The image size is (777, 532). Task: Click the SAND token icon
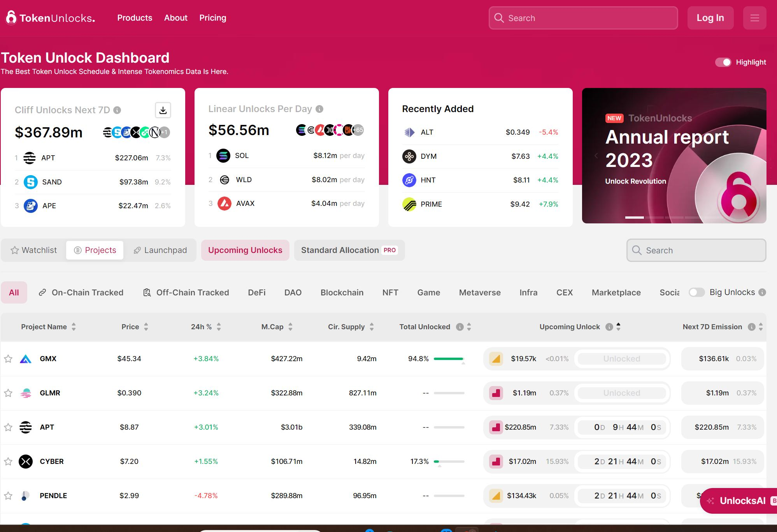[x=31, y=182]
